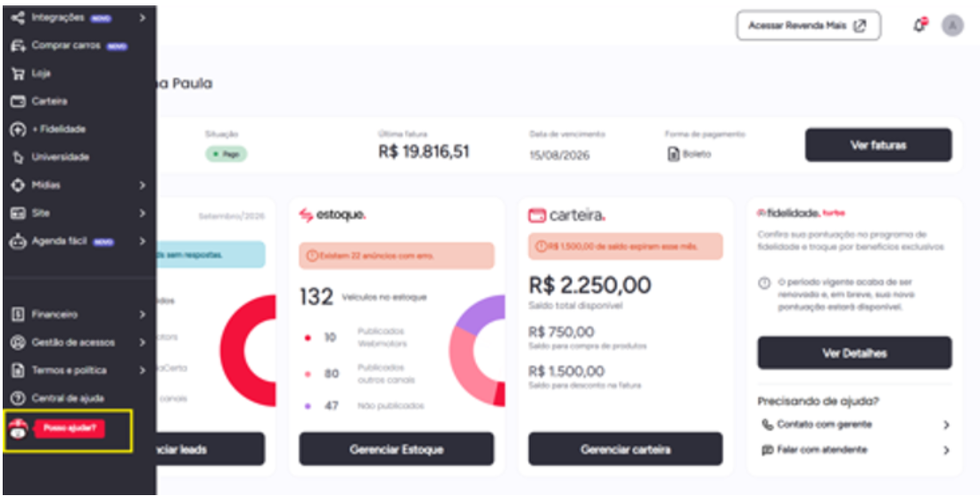Click the notification bell icon
This screenshot has width=980, height=496.
tap(919, 26)
